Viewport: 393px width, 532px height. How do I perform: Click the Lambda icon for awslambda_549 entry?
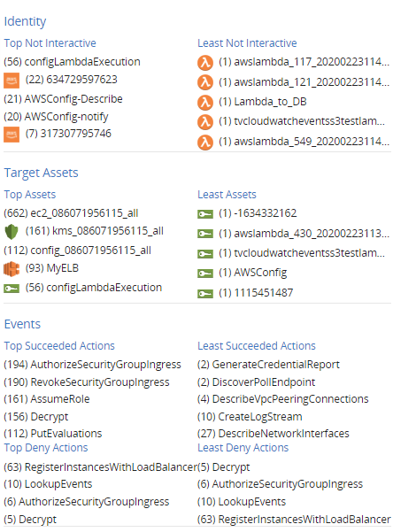pyautogui.click(x=205, y=143)
